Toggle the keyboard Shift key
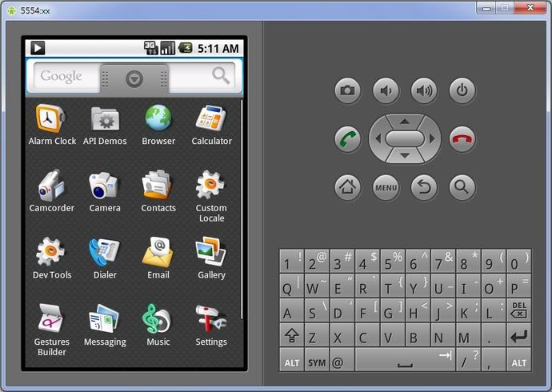Screen dimensions: 552x392 point(291,335)
